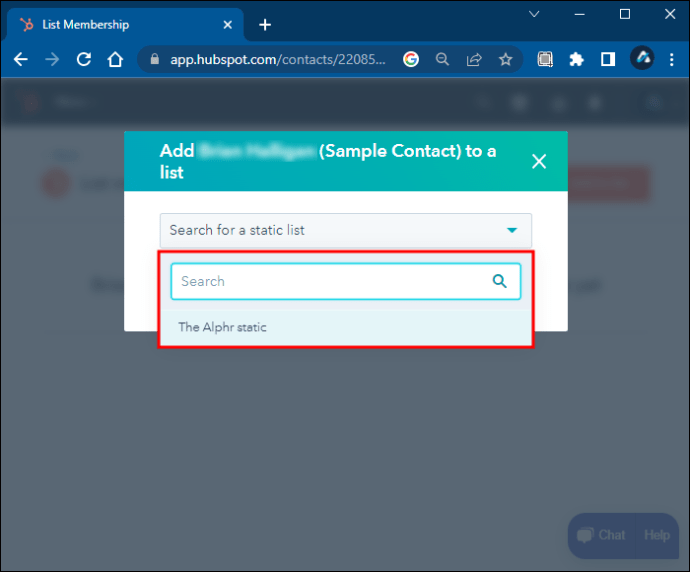This screenshot has height=572, width=690.
Task: Open the screenshot capture extension
Action: click(545, 59)
